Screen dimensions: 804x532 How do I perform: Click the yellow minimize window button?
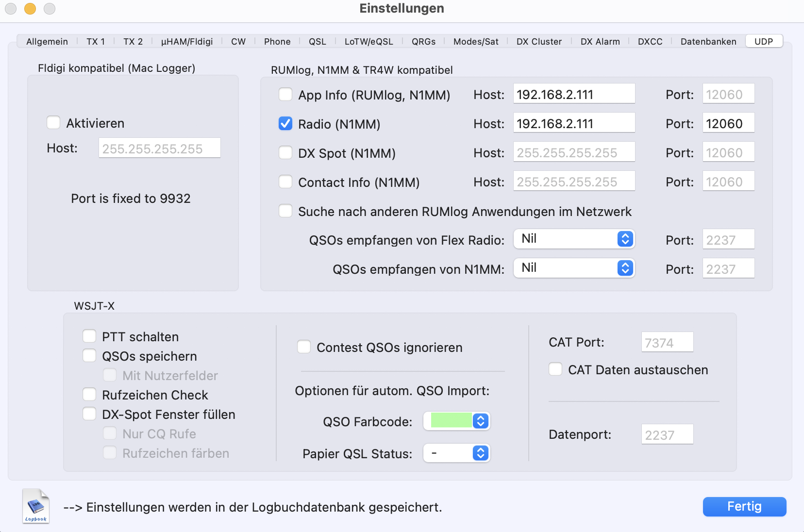tap(30, 9)
